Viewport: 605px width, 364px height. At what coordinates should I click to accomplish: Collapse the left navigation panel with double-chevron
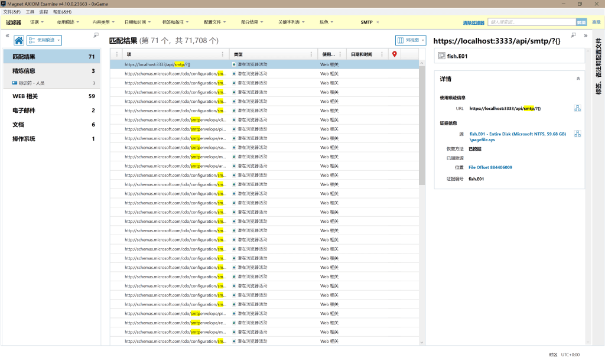pos(7,35)
